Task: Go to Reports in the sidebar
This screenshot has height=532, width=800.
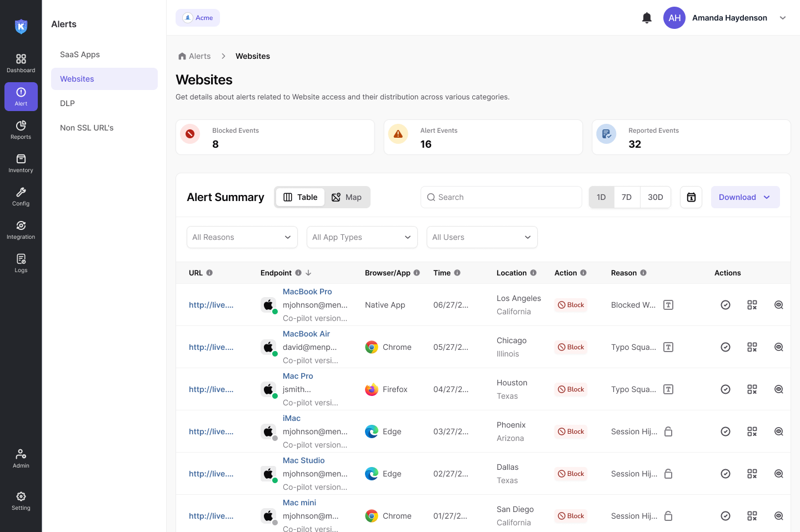Action: click(21, 130)
